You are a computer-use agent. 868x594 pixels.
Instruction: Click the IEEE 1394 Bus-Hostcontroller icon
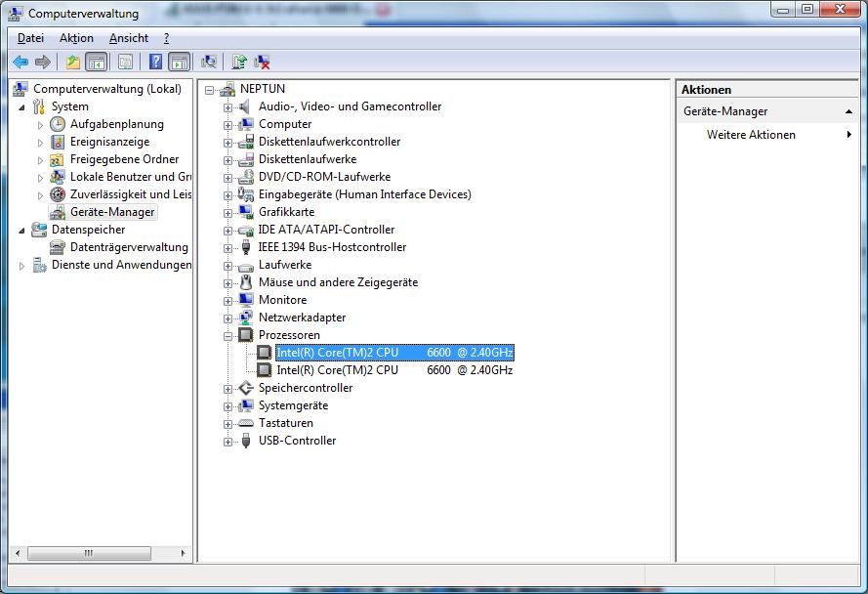pos(246,247)
